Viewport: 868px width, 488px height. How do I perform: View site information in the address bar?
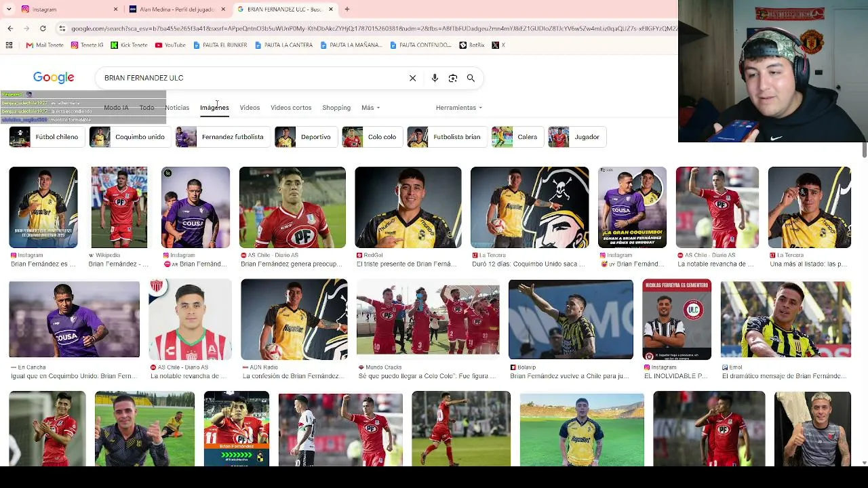tap(62, 28)
